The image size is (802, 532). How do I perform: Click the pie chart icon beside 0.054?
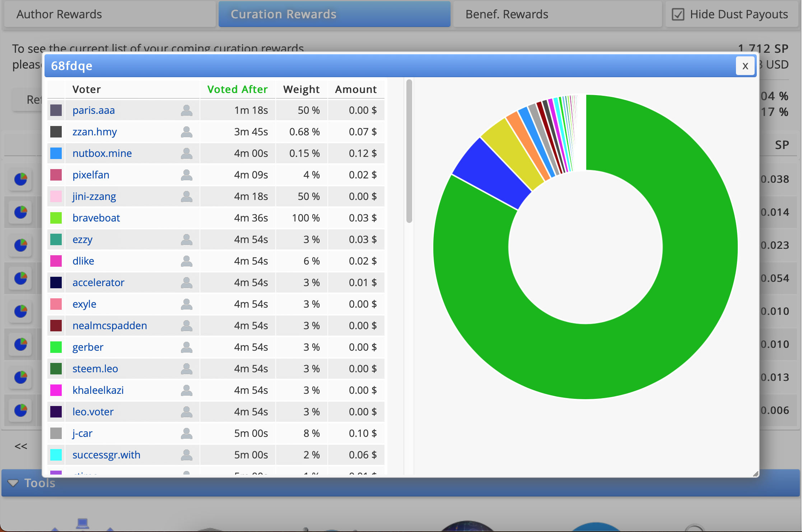[21, 278]
